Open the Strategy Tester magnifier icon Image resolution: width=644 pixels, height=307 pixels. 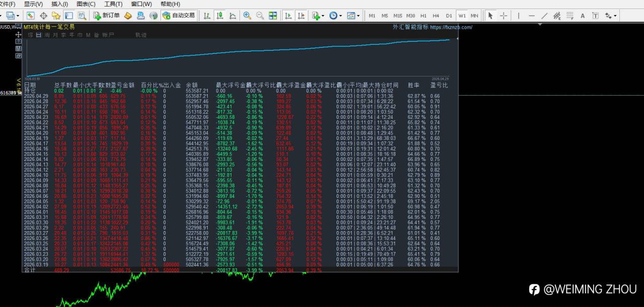[82, 16]
